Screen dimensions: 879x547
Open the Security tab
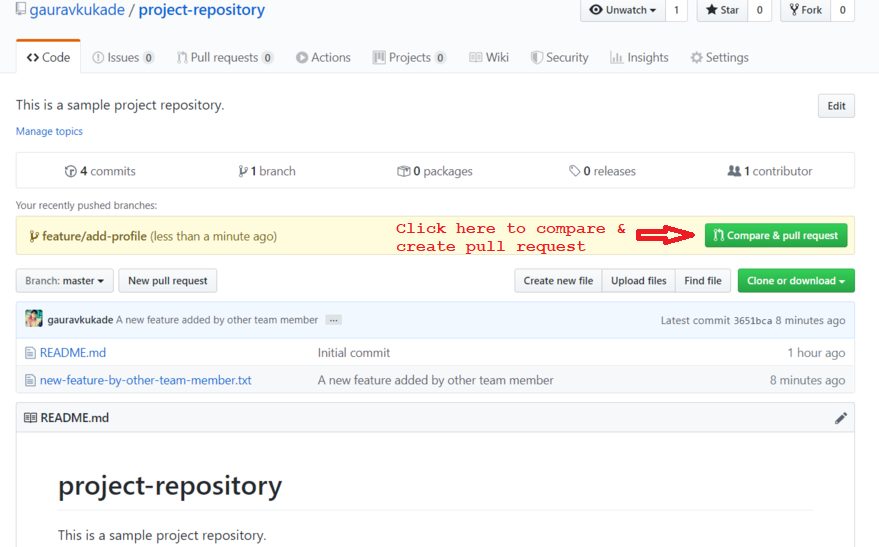(x=559, y=57)
